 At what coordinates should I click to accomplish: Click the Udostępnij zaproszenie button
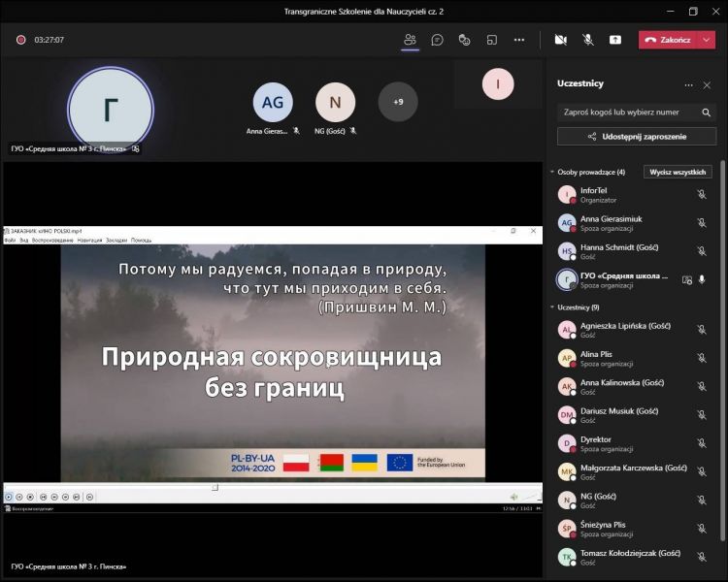[x=636, y=137]
